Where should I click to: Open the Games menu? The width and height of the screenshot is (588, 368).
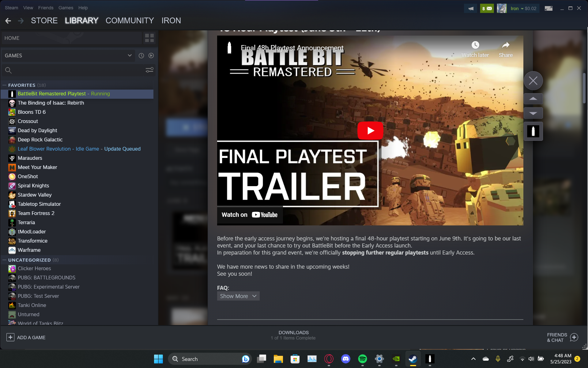[x=66, y=8]
